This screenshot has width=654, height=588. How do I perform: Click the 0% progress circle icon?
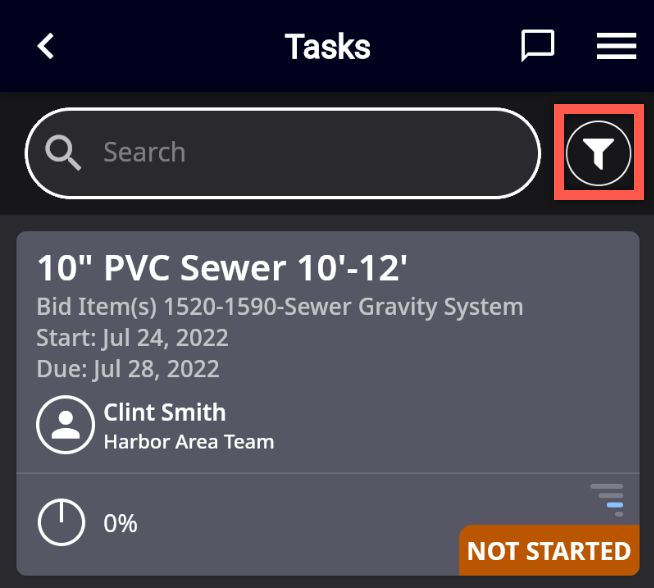point(61,522)
